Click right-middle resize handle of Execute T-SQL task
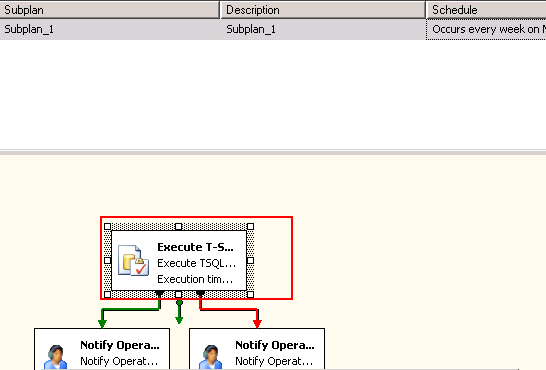Image resolution: width=546 pixels, height=370 pixels. 250,260
